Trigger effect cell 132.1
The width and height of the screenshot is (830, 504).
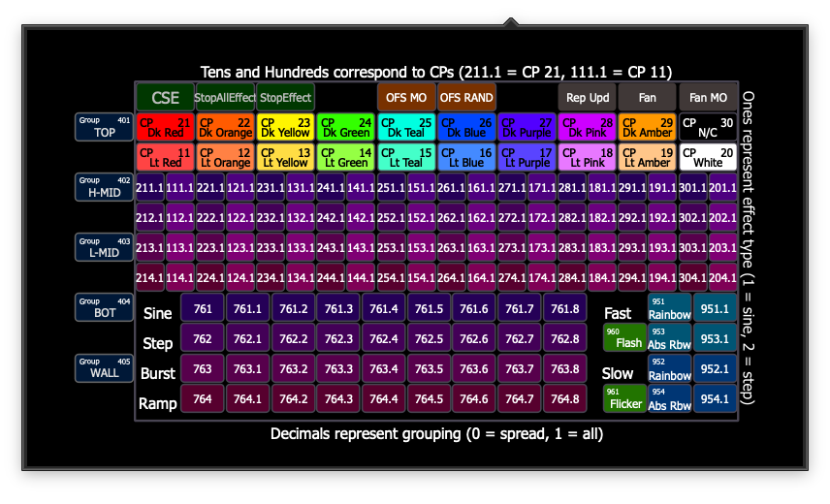coord(301,218)
